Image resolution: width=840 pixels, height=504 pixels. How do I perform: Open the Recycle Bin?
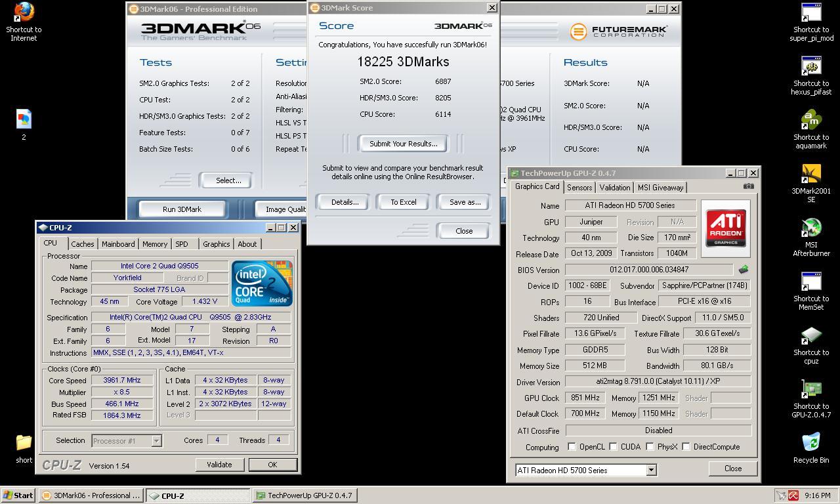811,442
